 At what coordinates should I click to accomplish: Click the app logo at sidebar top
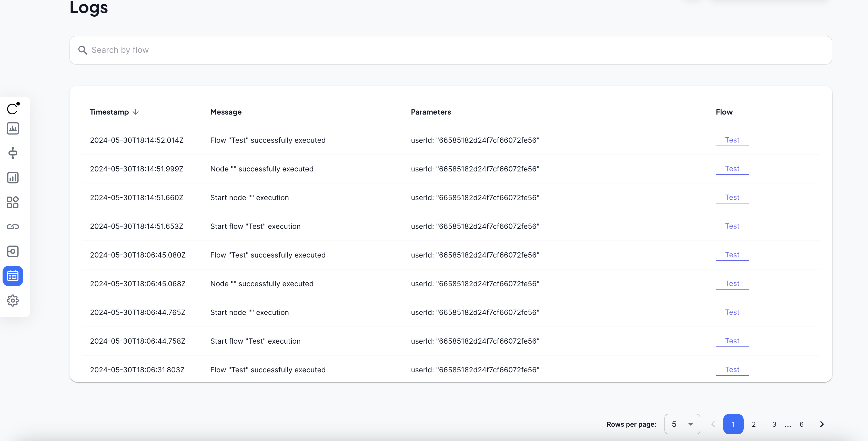point(13,108)
